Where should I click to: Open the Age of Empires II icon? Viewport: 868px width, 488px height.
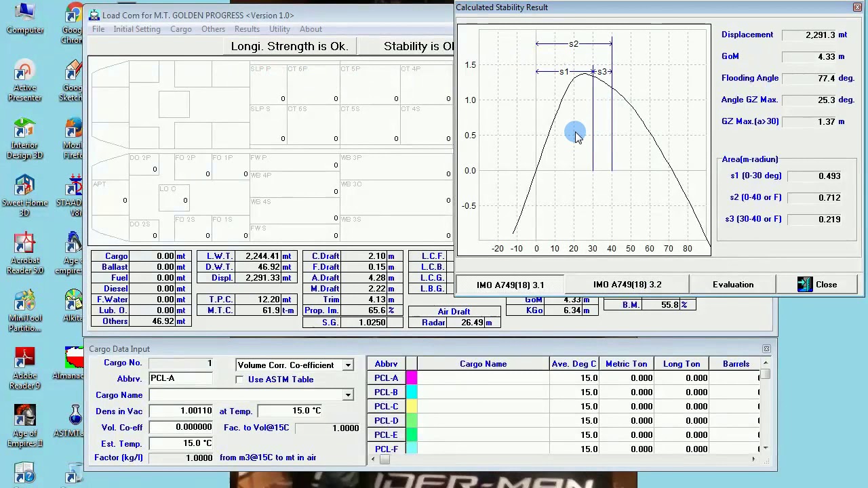(25, 428)
